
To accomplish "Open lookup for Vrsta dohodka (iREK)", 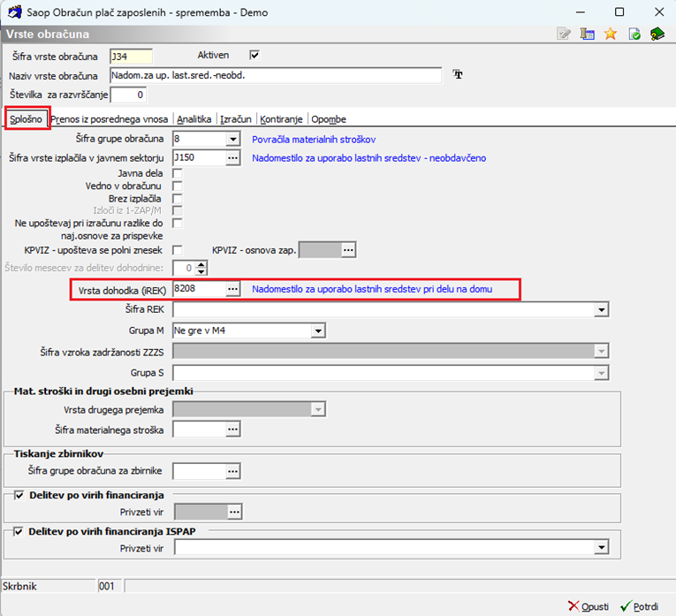I will 232,289.
